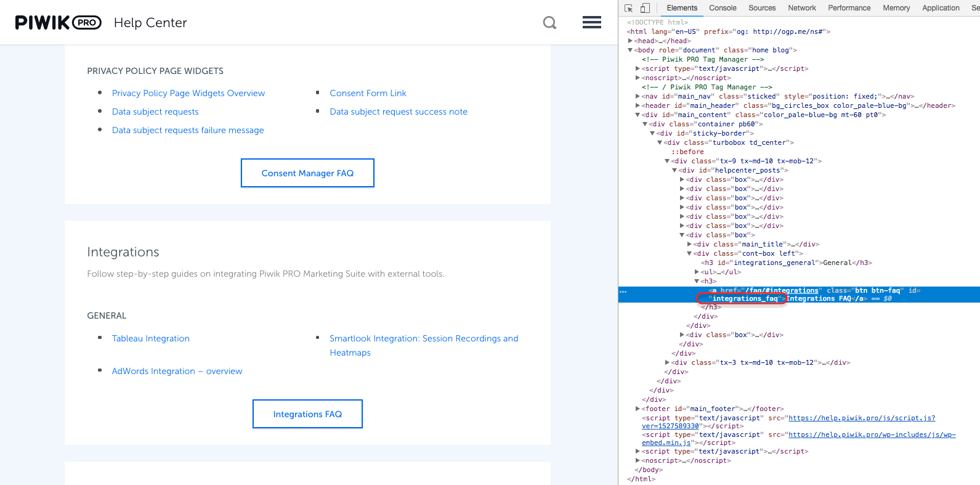Open the Network tab

coord(802,8)
